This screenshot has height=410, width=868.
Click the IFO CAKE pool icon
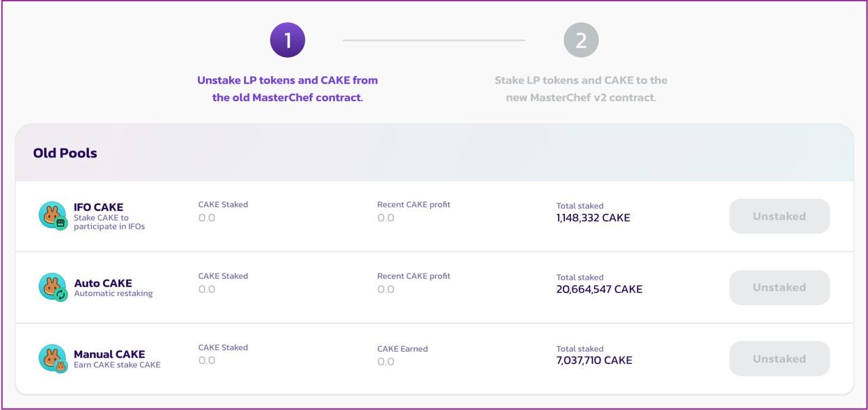coord(52,216)
